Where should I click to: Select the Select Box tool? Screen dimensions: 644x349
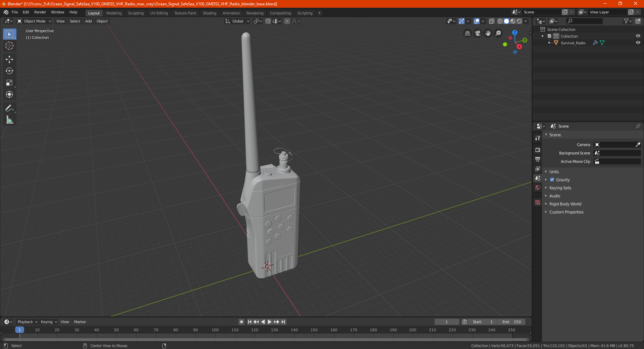9,34
